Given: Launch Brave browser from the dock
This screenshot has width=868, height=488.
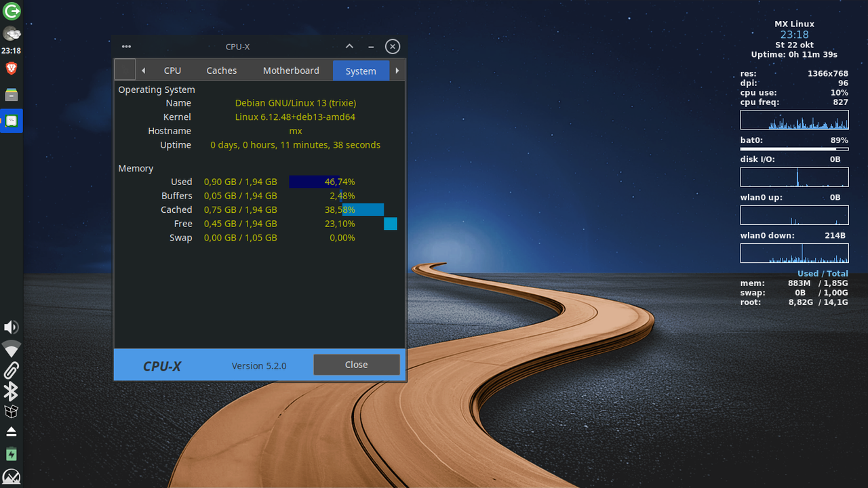Looking at the screenshot, I should point(11,68).
